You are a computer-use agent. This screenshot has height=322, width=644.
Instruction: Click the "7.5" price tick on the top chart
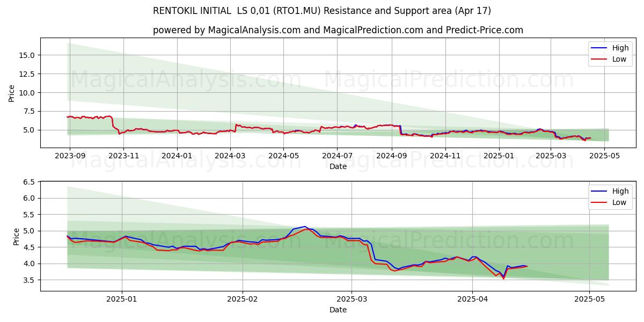pos(30,112)
